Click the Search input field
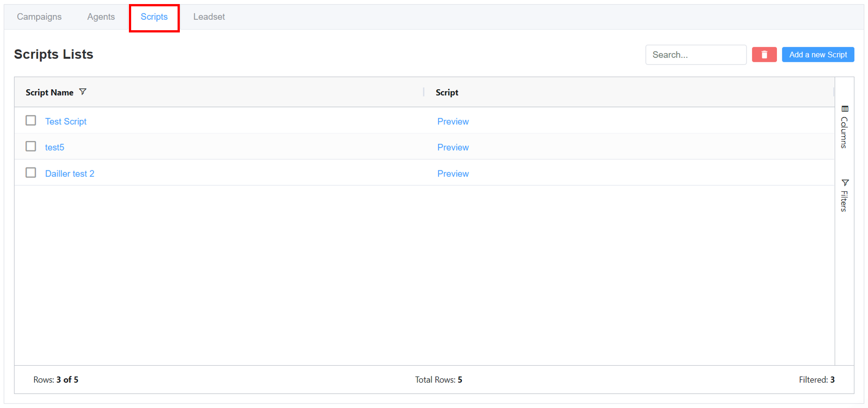868x408 pixels. point(695,55)
